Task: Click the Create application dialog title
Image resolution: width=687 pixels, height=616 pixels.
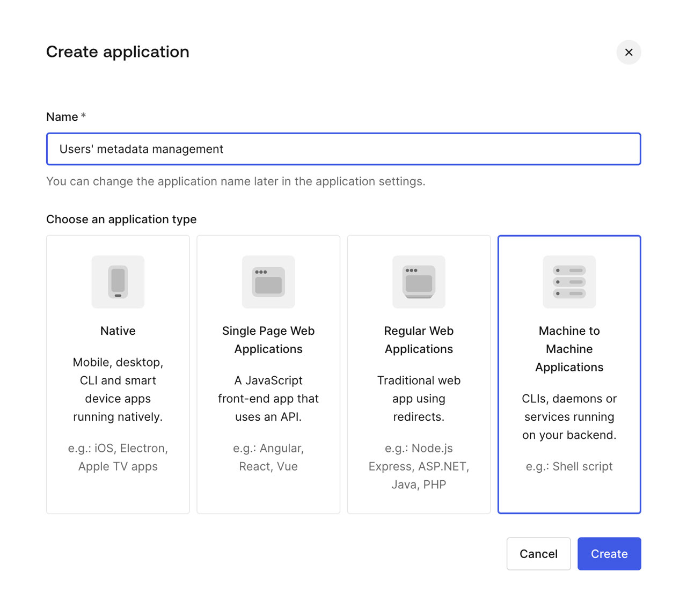Action: [118, 52]
